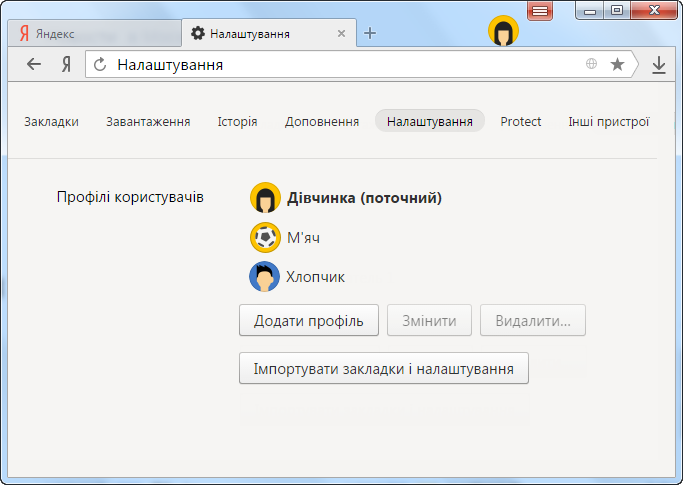
Task: Click the Додати профіль button
Action: tap(309, 320)
